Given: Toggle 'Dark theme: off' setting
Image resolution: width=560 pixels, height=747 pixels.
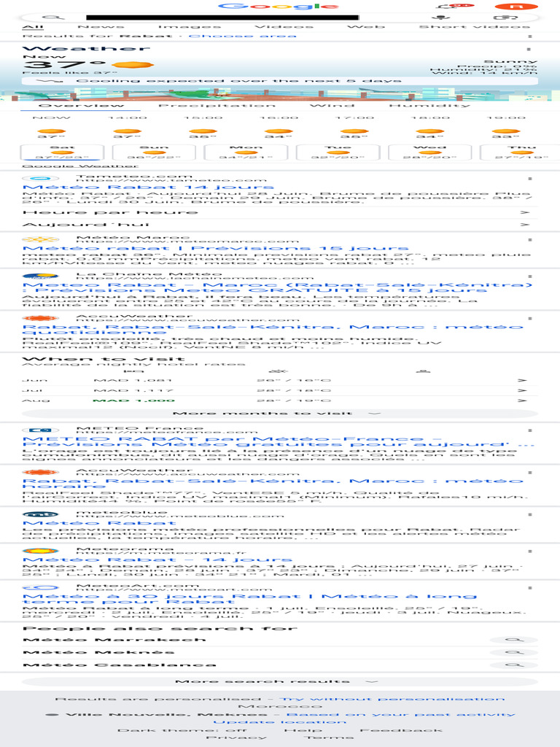Looking at the screenshot, I should [x=182, y=729].
